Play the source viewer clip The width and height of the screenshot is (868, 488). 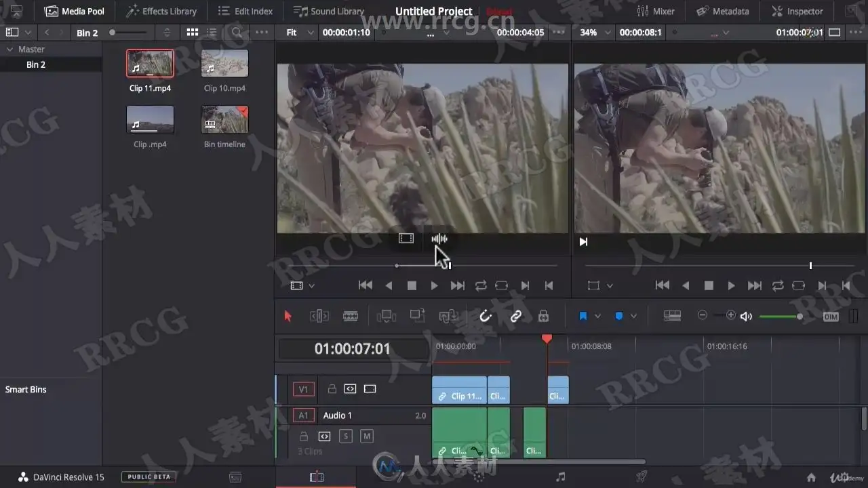(434, 286)
